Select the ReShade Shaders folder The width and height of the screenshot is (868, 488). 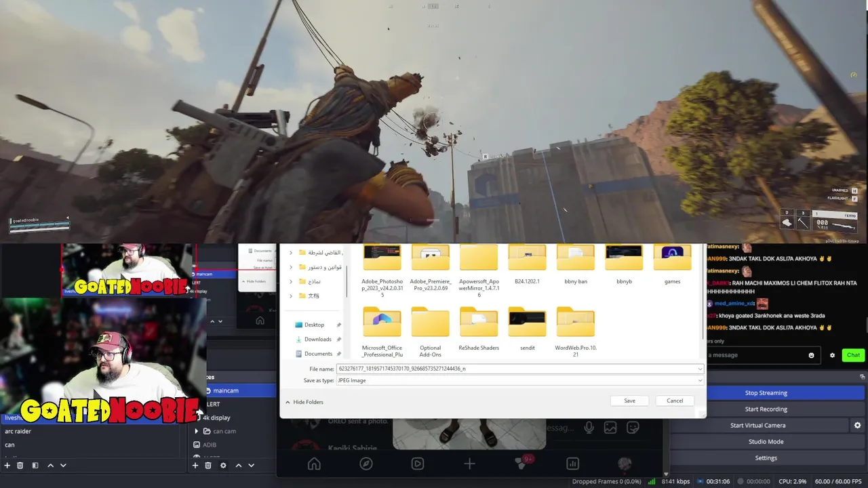479,329
